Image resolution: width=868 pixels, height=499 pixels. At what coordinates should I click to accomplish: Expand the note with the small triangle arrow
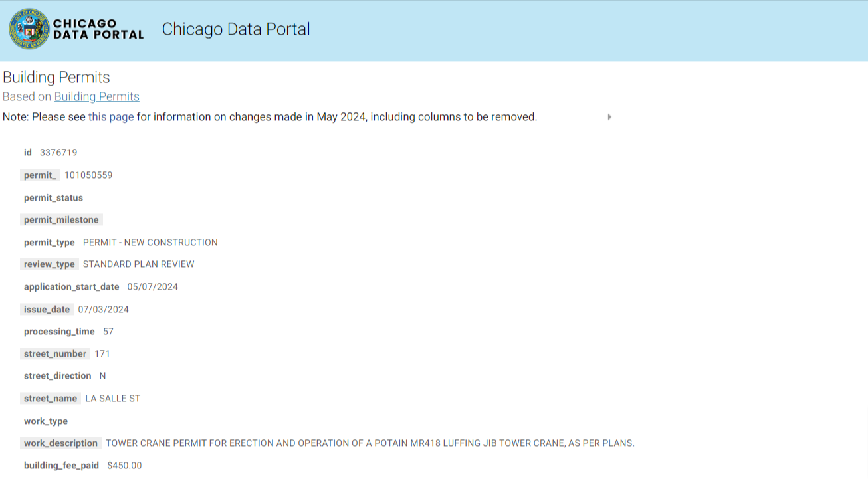coord(609,117)
